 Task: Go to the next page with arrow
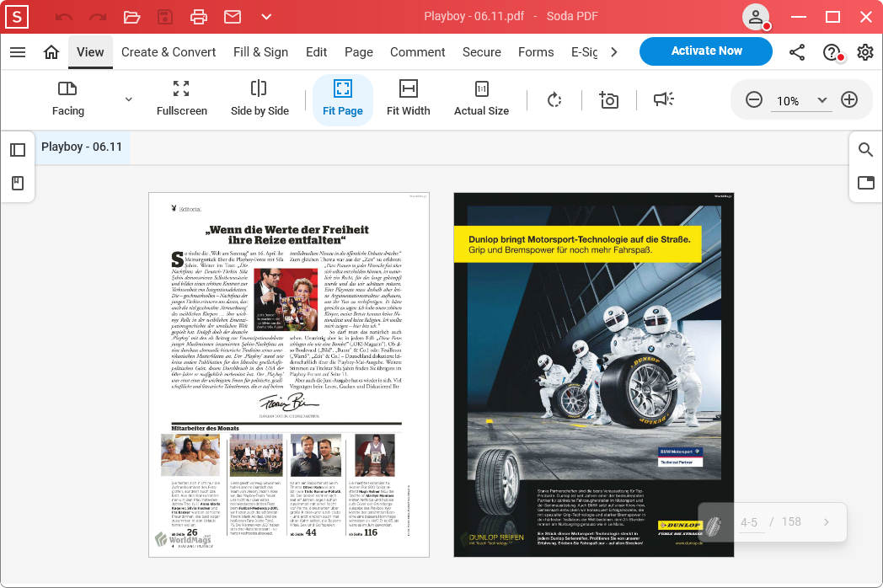coord(826,522)
